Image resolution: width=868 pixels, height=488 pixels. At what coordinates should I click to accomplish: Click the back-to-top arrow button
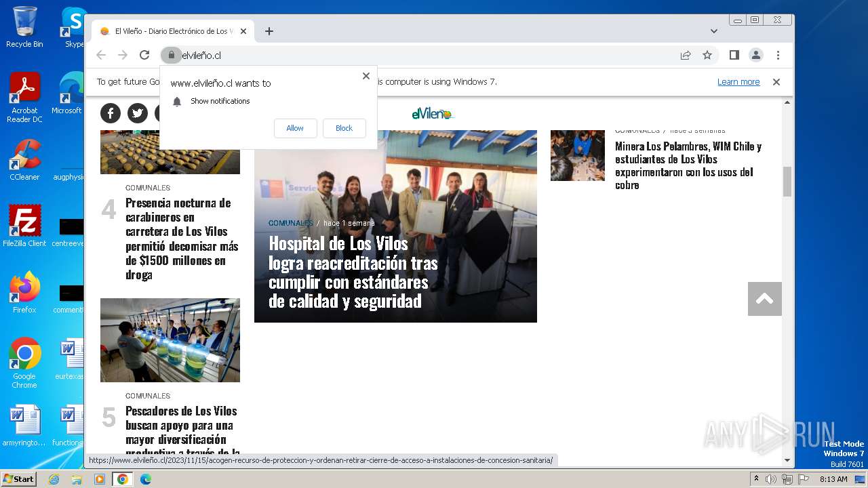765,299
